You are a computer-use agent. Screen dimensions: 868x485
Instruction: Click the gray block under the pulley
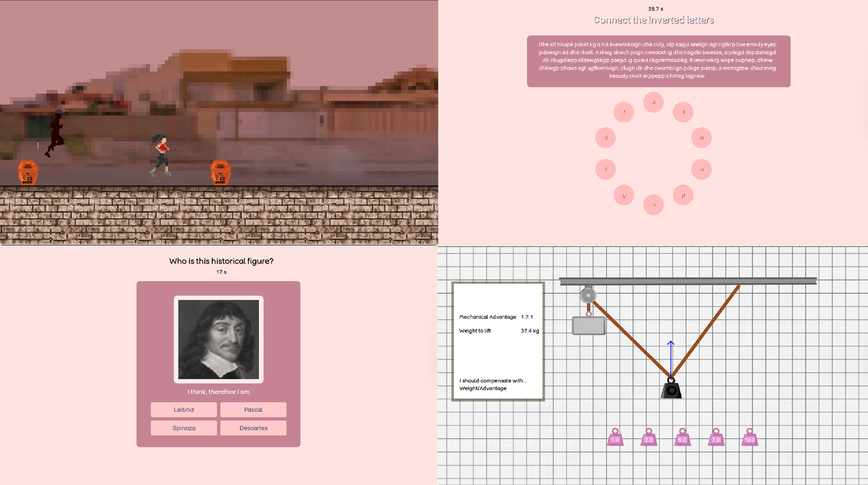(x=588, y=325)
